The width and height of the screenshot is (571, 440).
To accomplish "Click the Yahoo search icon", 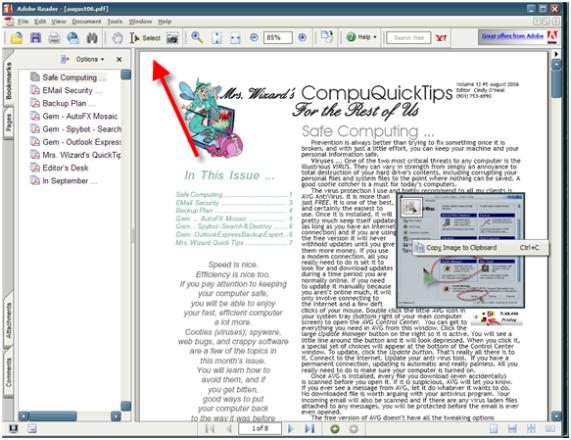I will pyautogui.click(x=441, y=37).
